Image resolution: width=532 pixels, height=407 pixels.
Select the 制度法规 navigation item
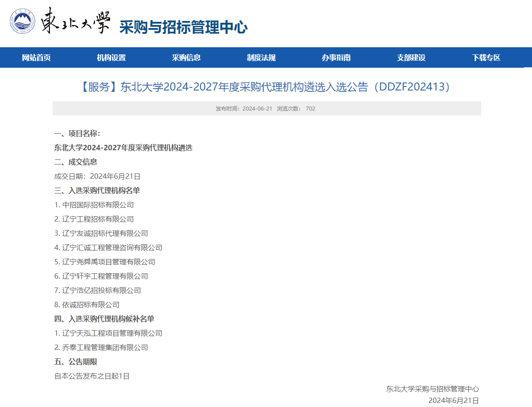[261, 58]
